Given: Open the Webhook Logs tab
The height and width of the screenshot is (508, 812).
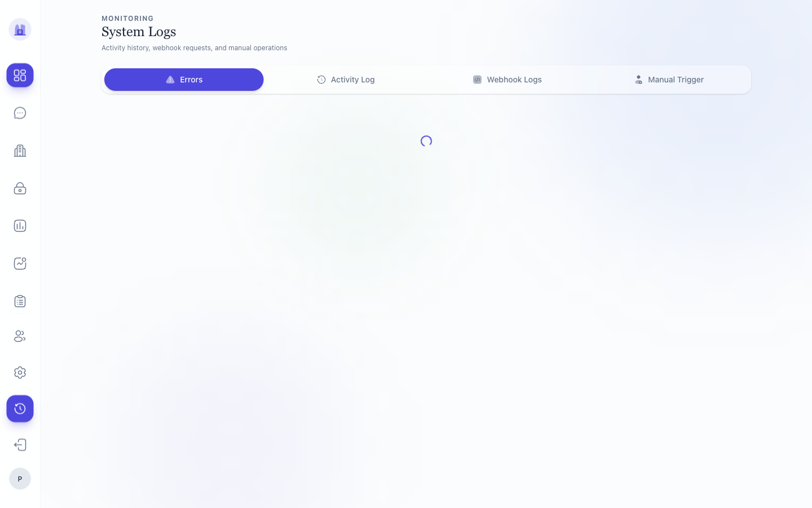Looking at the screenshot, I should [x=507, y=80].
